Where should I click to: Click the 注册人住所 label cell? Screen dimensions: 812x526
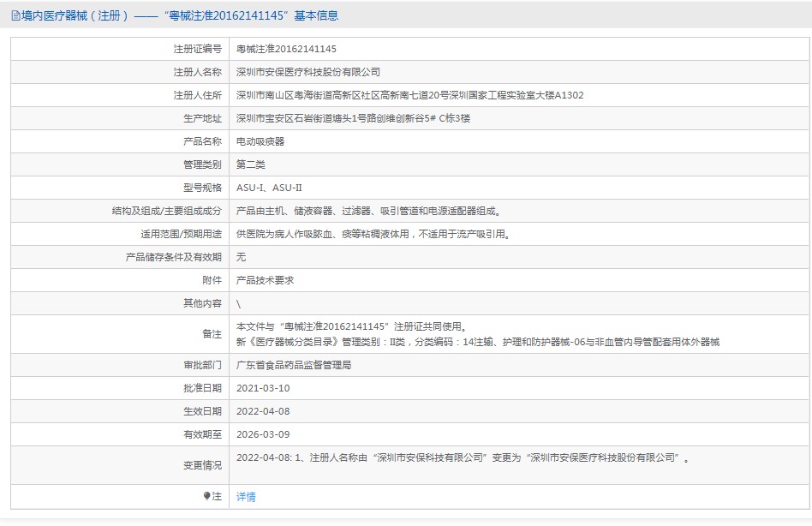coord(120,95)
